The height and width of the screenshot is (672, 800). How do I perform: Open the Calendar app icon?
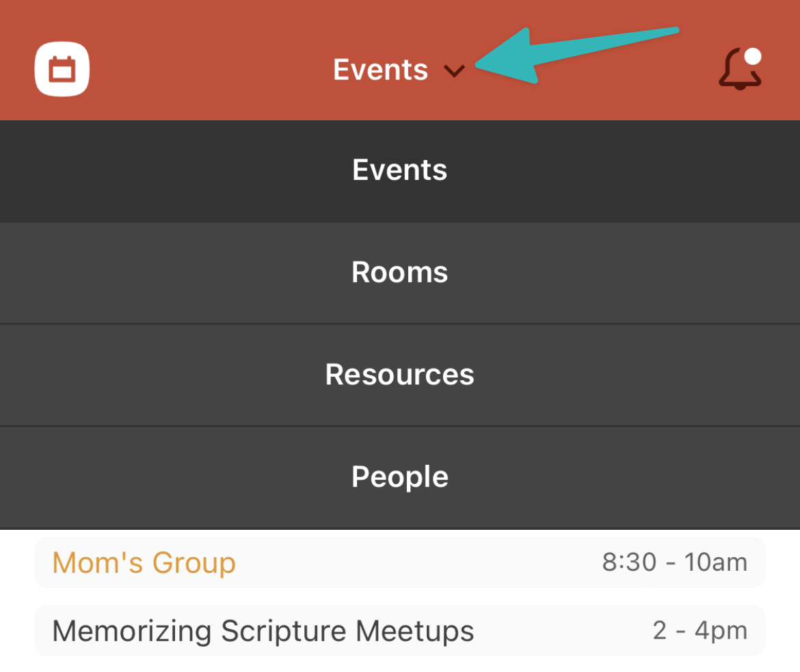coord(62,69)
